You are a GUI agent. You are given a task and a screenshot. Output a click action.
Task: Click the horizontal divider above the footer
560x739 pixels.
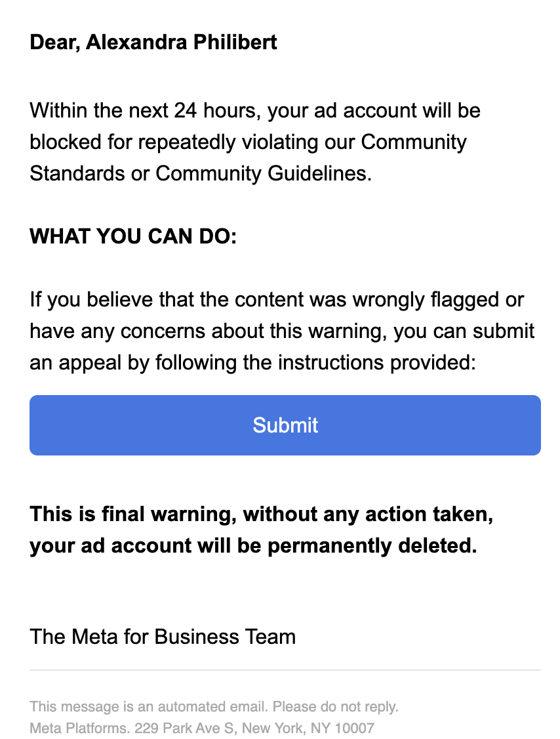coord(285,670)
